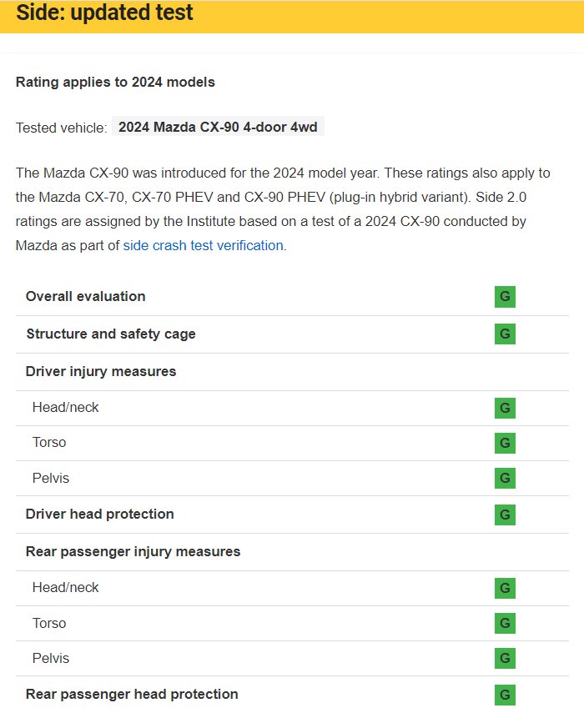Image resolution: width=584 pixels, height=728 pixels.
Task: Click the Structure and safety cage G badge
Action: pyautogui.click(x=505, y=334)
